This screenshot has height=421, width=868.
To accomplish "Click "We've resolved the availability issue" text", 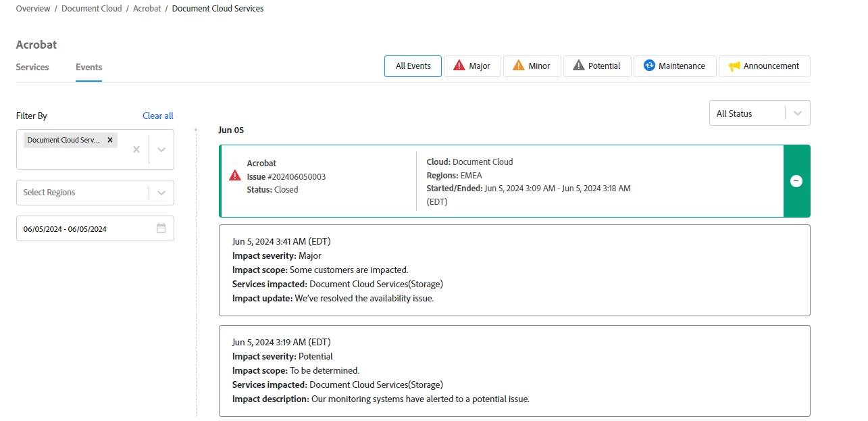I will pos(364,298).
